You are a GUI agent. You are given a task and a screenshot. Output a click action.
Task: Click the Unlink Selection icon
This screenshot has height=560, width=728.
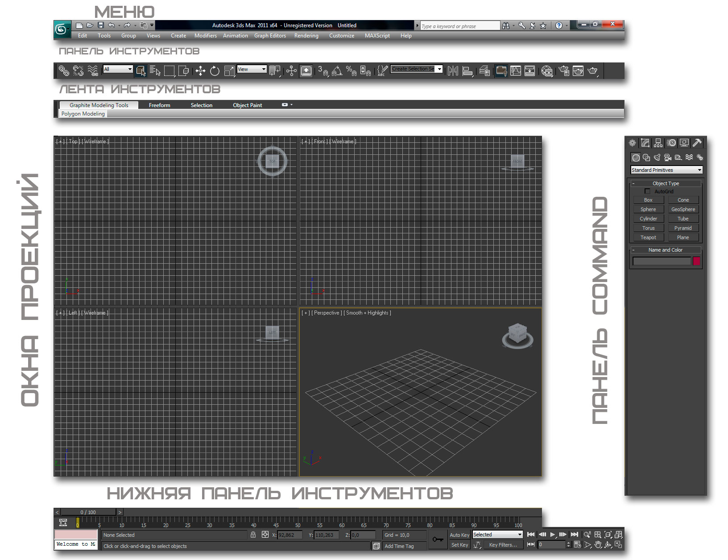point(78,71)
